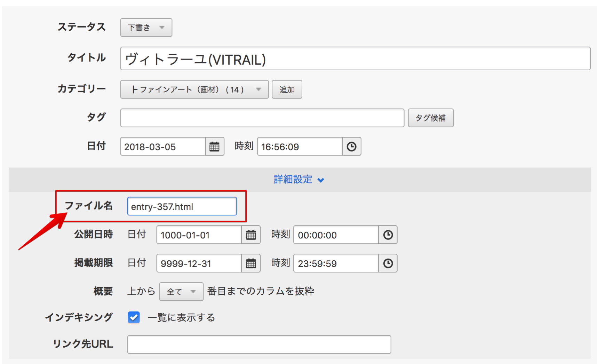Click the 追加 category add button

coord(287,89)
